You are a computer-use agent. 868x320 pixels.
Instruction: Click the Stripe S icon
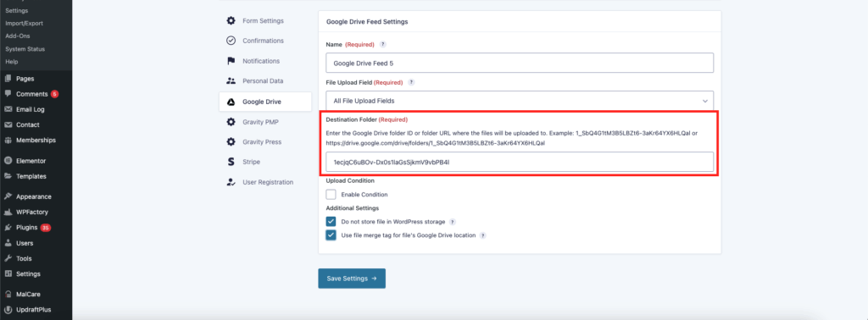(x=231, y=162)
